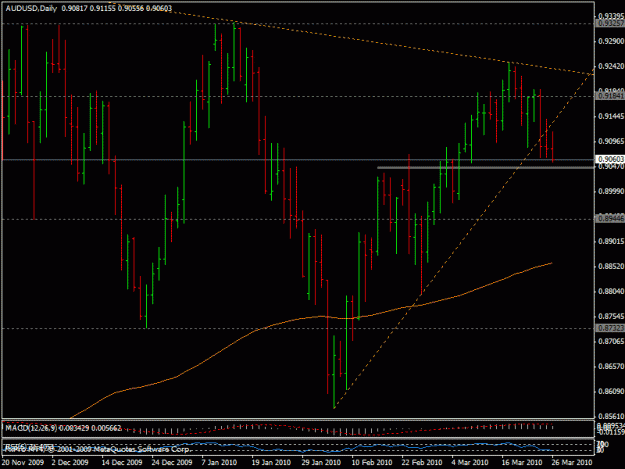Click the AUDUSD,Daily chart title text

[31, 8]
